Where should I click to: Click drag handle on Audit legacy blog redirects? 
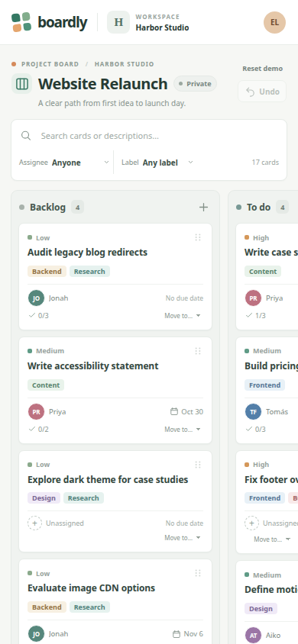pyautogui.click(x=198, y=237)
